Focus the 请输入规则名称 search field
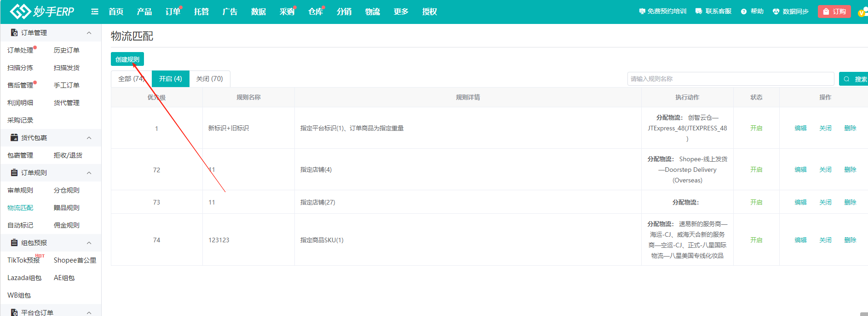868x316 pixels. pyautogui.click(x=730, y=79)
